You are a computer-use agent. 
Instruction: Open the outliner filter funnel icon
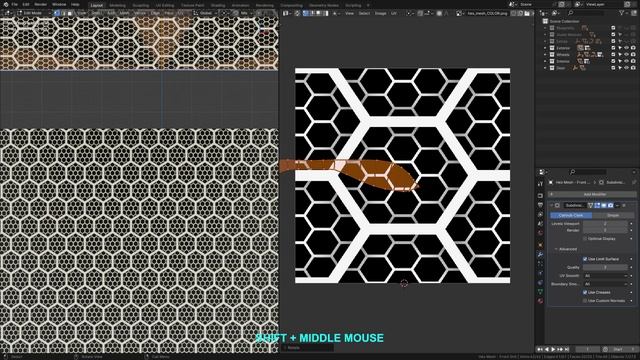622,13
